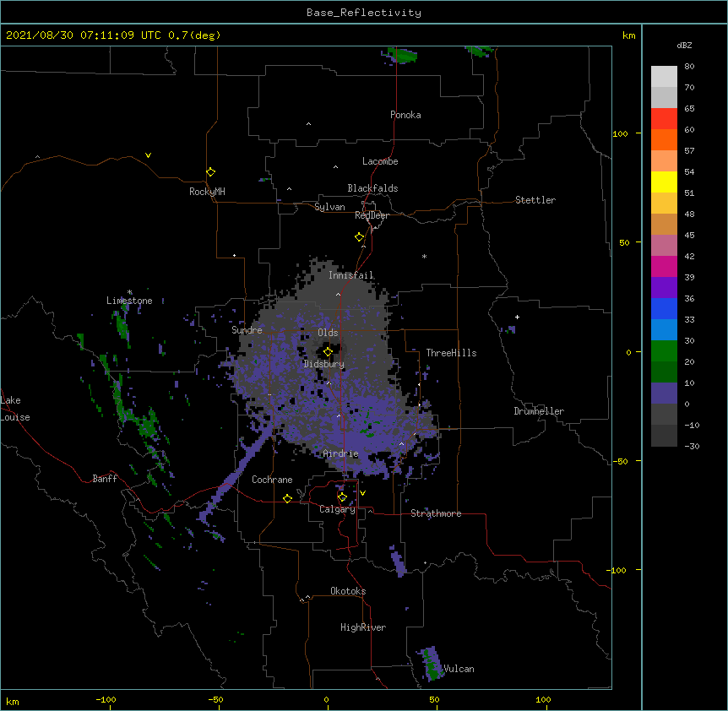Click the Sylvan label
The image size is (728, 711).
pyautogui.click(x=329, y=207)
